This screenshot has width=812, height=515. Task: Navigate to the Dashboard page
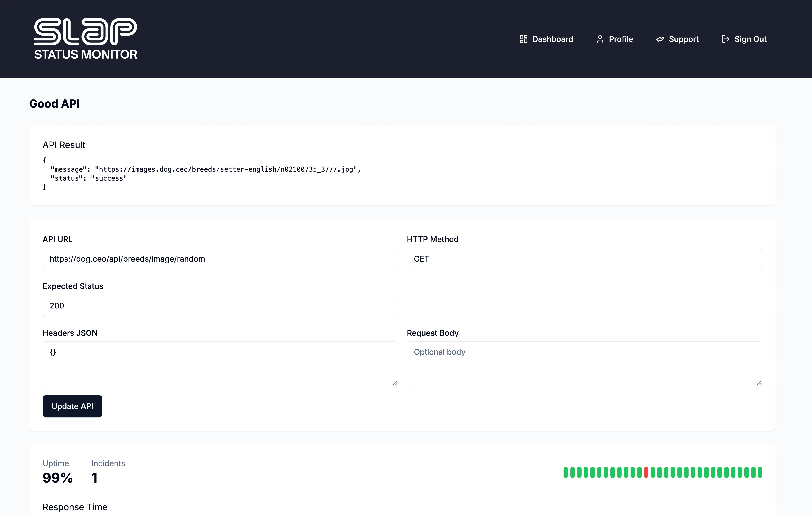point(552,39)
